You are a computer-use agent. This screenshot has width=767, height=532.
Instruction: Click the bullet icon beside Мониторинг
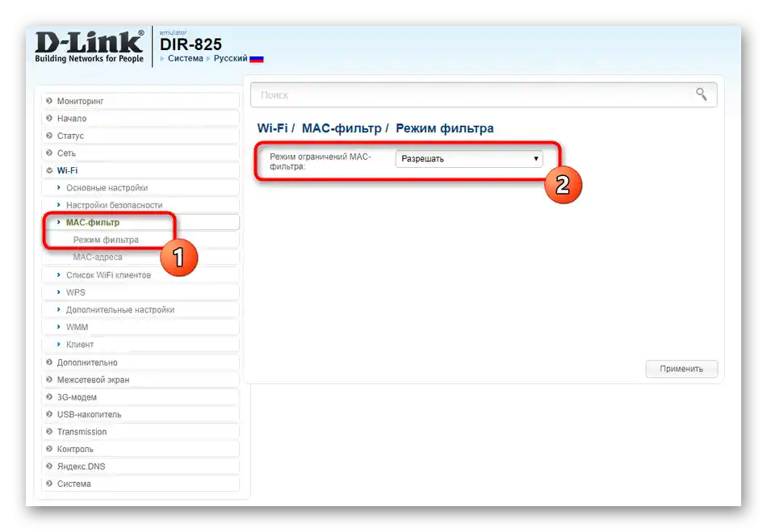[x=49, y=101]
